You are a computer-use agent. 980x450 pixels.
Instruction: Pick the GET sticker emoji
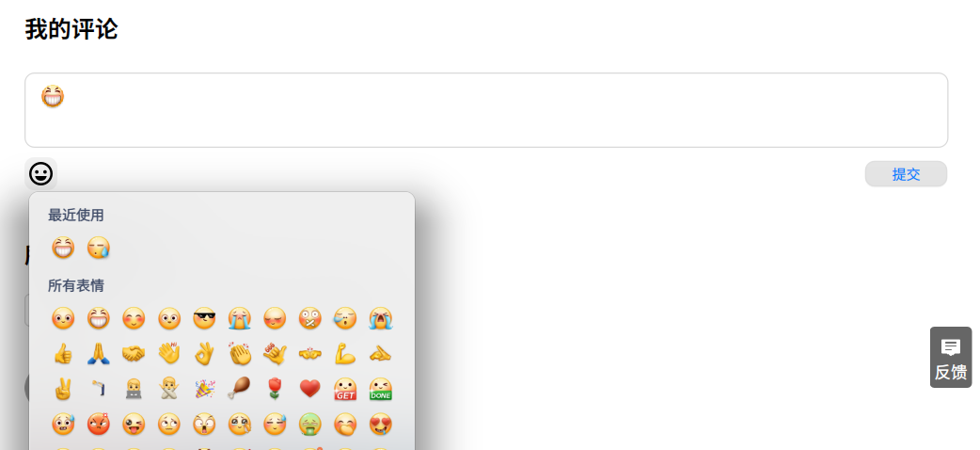[x=345, y=390]
